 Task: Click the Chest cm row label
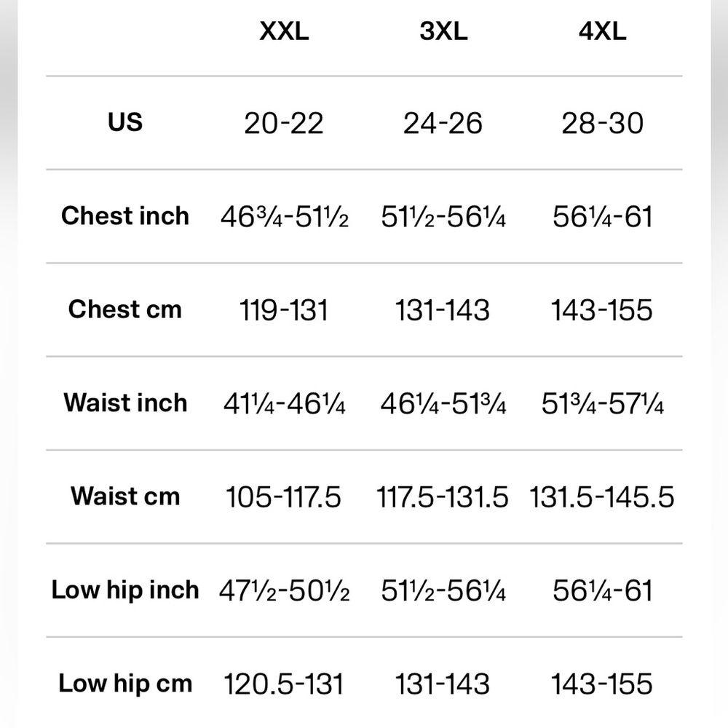pyautogui.click(x=125, y=309)
